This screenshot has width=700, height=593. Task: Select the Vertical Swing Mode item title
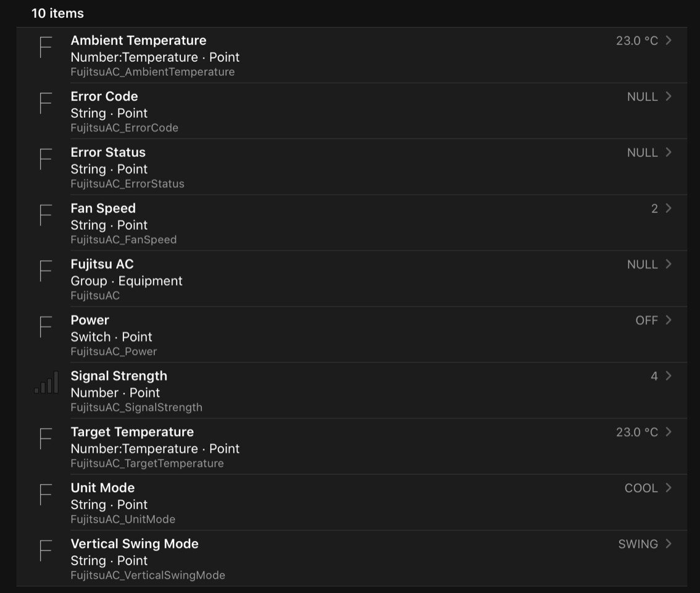pyautogui.click(x=135, y=544)
